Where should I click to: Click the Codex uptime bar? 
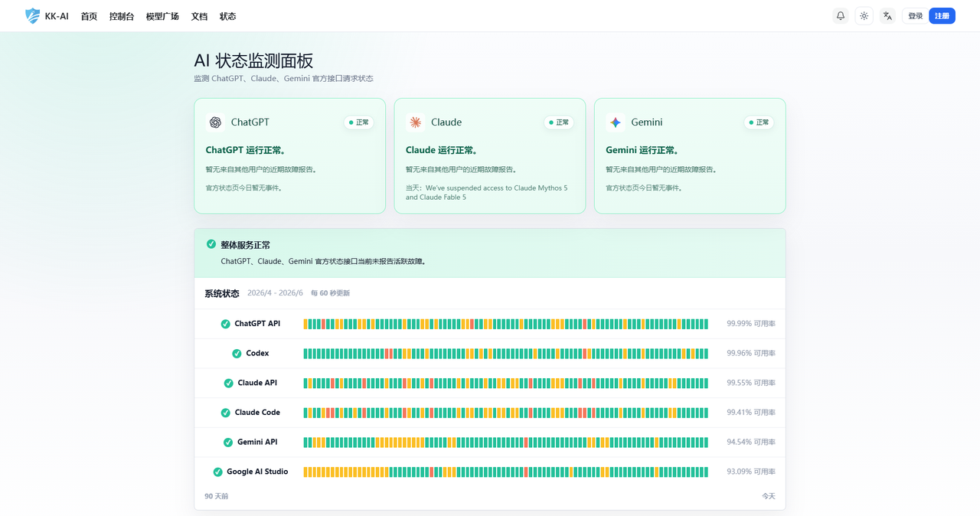[506, 354]
